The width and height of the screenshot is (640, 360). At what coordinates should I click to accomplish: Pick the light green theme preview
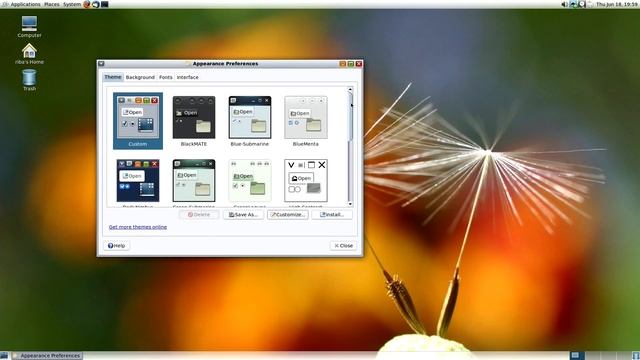coord(250,181)
